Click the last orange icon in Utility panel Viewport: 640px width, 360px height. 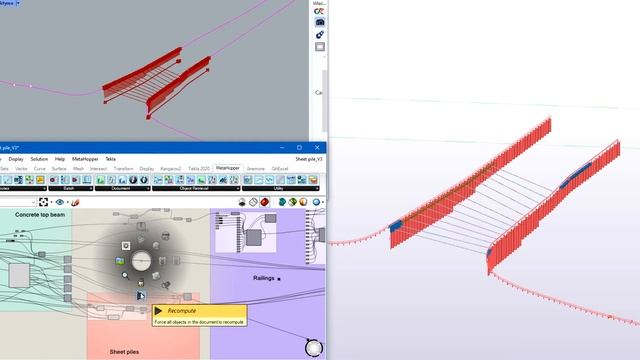tap(313, 180)
